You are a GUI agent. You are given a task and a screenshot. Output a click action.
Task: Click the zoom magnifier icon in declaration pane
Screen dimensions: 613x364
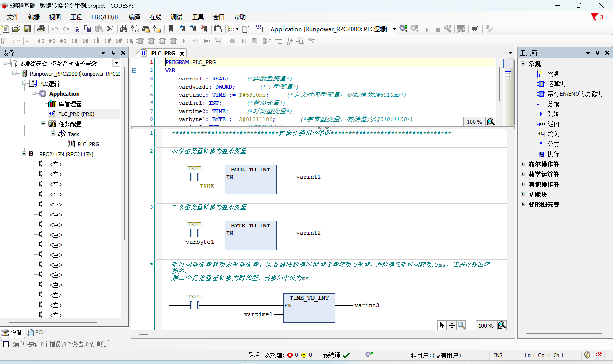pyautogui.click(x=491, y=122)
